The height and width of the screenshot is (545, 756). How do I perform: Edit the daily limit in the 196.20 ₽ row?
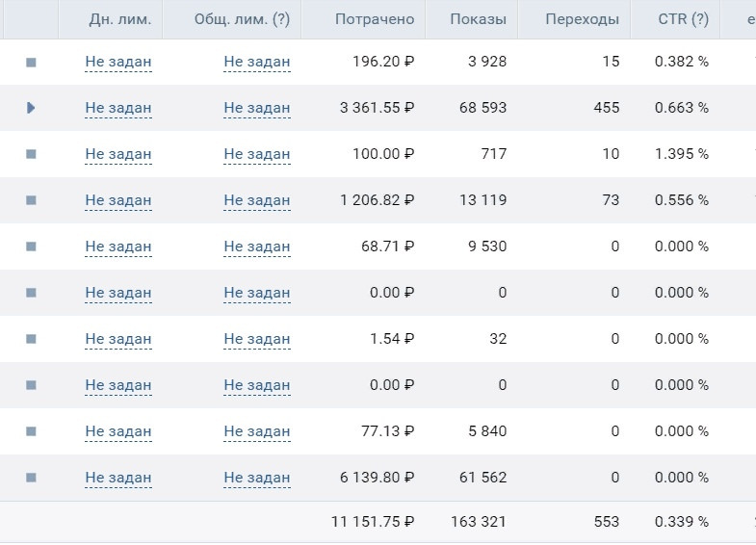pyautogui.click(x=118, y=62)
